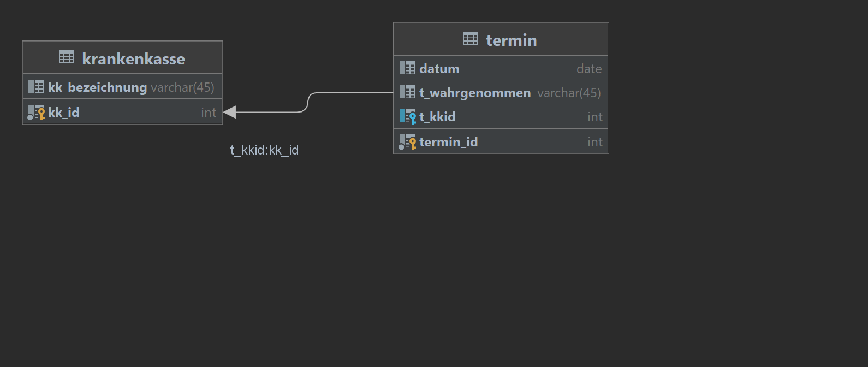Click the primary key icon beside kk_id
The image size is (868, 367).
(36, 113)
